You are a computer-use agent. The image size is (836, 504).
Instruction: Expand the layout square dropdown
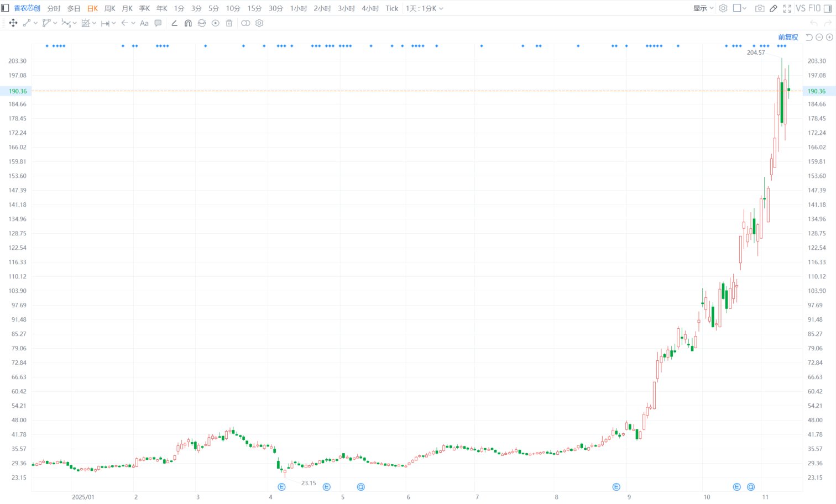coord(740,8)
